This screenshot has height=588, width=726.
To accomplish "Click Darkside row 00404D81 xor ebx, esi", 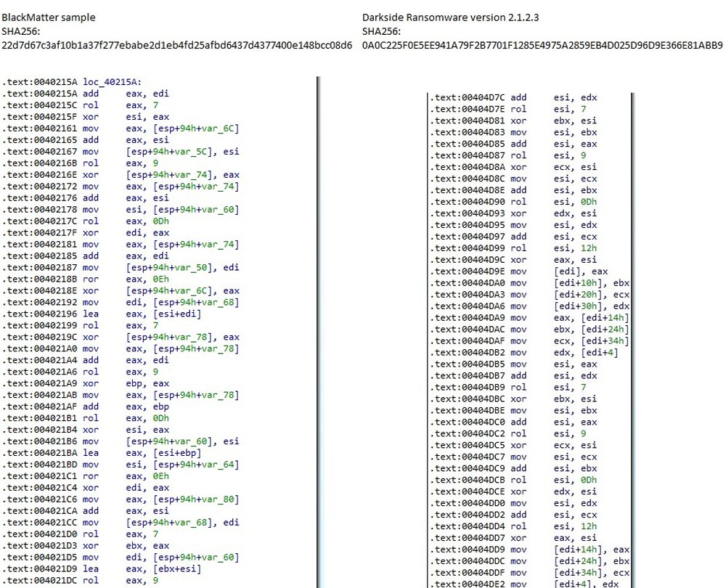I will point(514,121).
